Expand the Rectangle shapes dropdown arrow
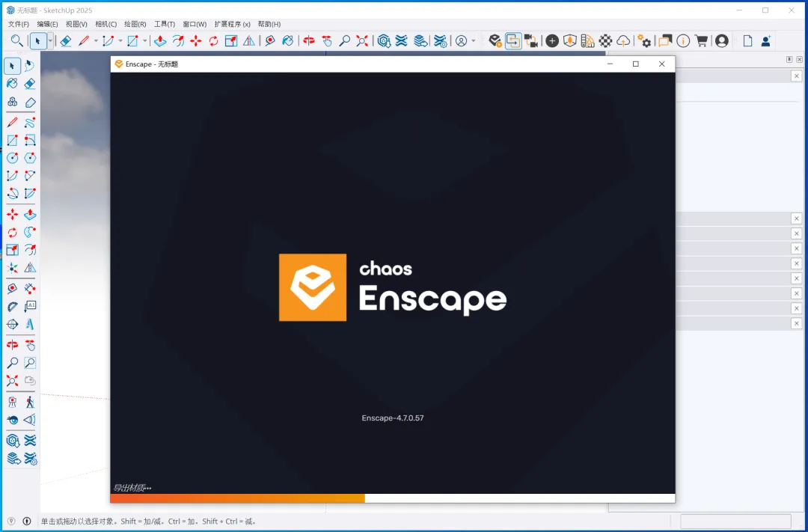 tap(145, 40)
